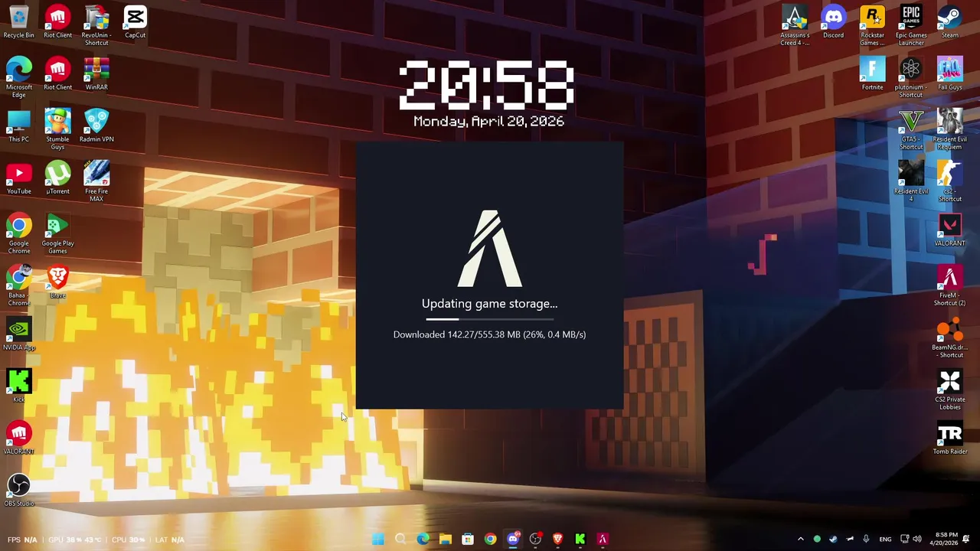
Task: Open the Recycle Bin desktop icon
Action: [x=19, y=21]
